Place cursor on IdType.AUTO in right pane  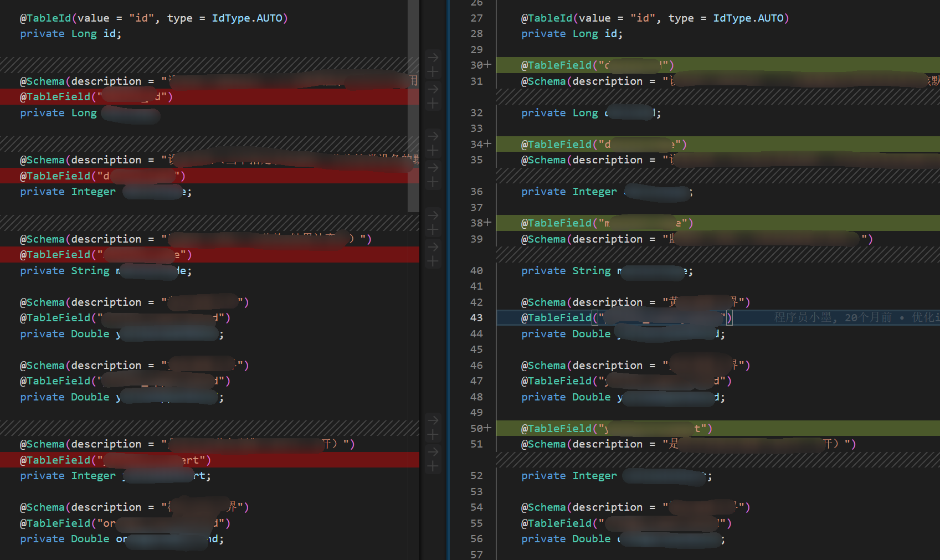(748, 18)
